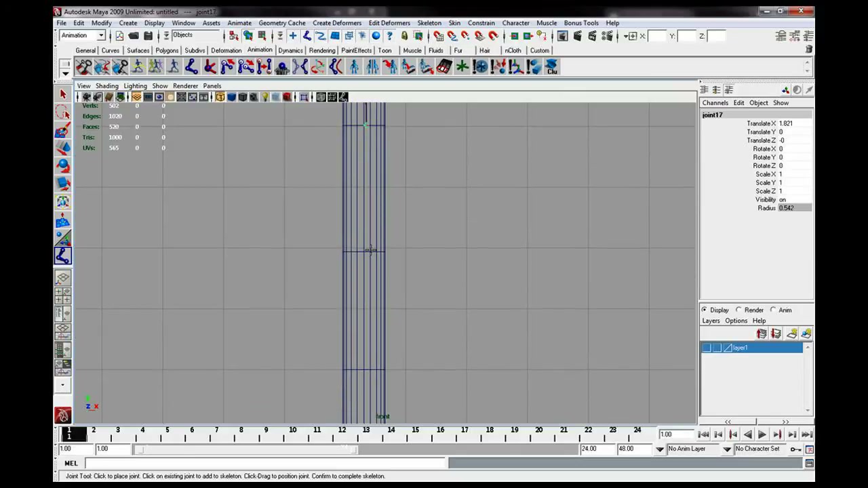Open the scene file folder icon

click(x=134, y=36)
